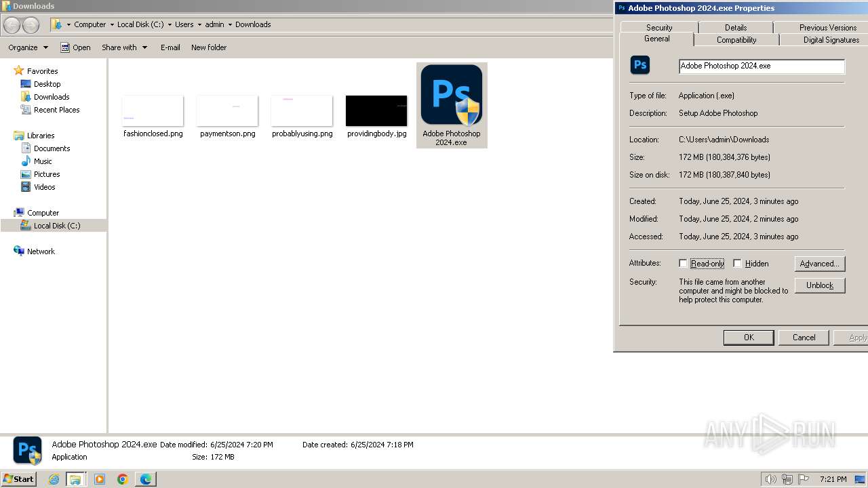868x488 pixels.
Task: Open Recent Places in Favorites
Action: tap(56, 110)
